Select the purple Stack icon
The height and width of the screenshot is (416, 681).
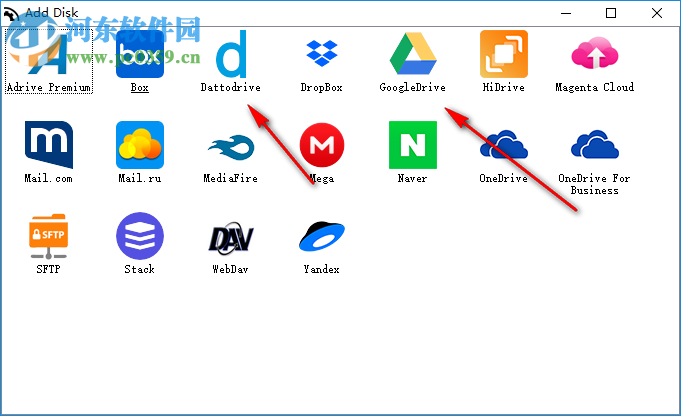coord(140,236)
